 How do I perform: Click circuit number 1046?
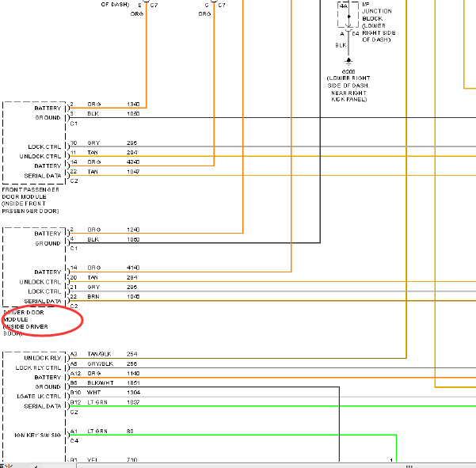[x=133, y=296]
